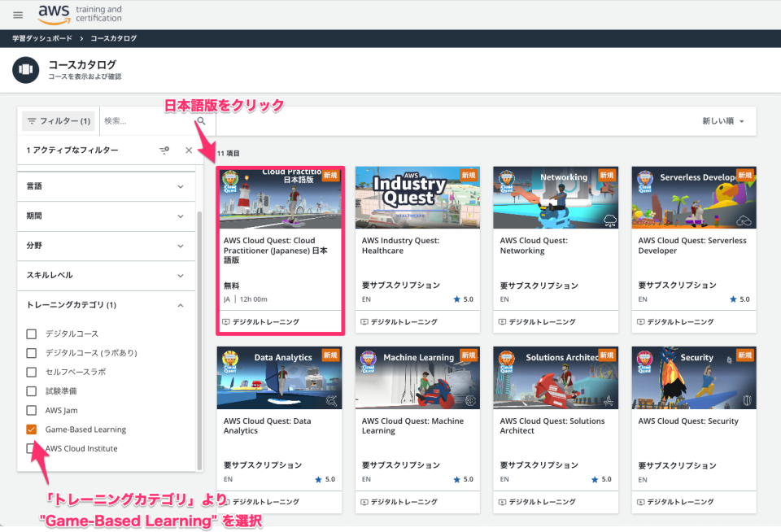This screenshot has width=781, height=532.
Task: Open AWS Cloud Quest: Serverless Developer title
Action: (692, 246)
